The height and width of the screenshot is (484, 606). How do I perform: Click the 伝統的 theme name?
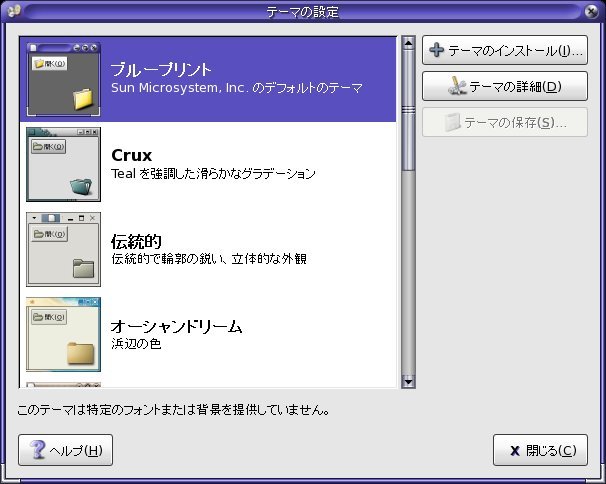point(136,241)
